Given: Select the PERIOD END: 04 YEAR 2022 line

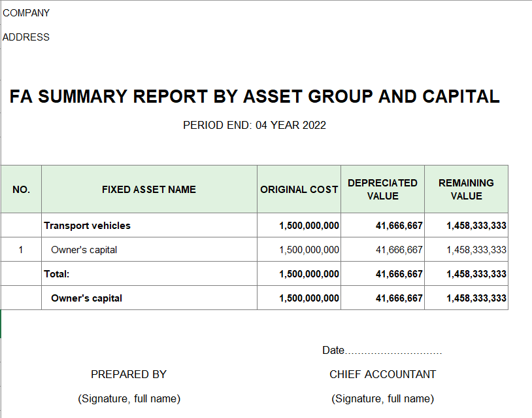Looking at the screenshot, I should (254, 125).
